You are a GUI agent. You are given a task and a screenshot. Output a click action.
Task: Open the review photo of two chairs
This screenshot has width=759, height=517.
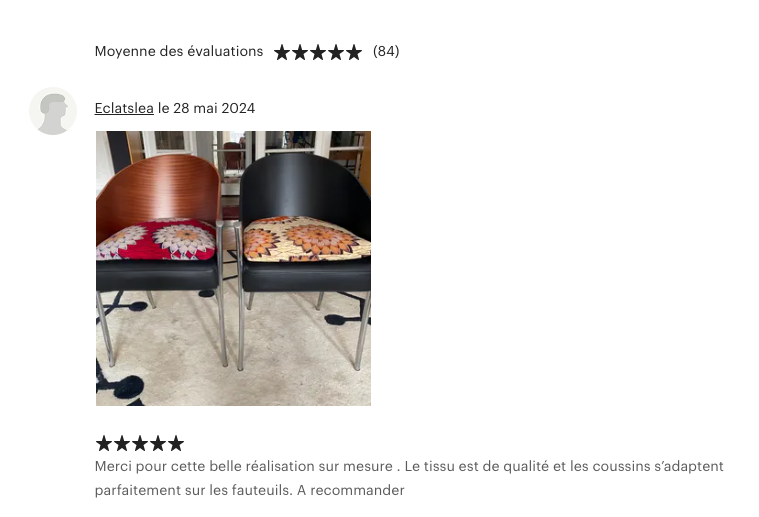[x=233, y=268]
